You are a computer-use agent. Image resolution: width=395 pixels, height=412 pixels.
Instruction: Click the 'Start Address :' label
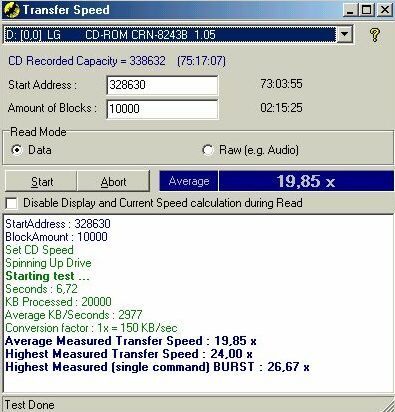tap(42, 85)
